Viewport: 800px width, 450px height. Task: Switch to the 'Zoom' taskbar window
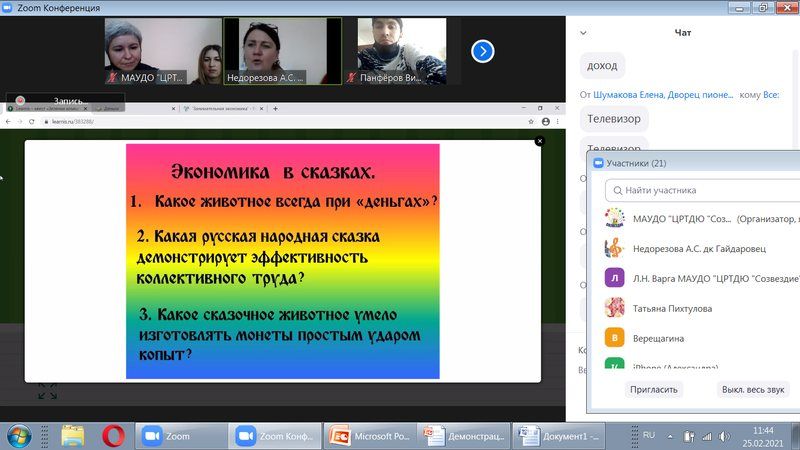click(181, 436)
